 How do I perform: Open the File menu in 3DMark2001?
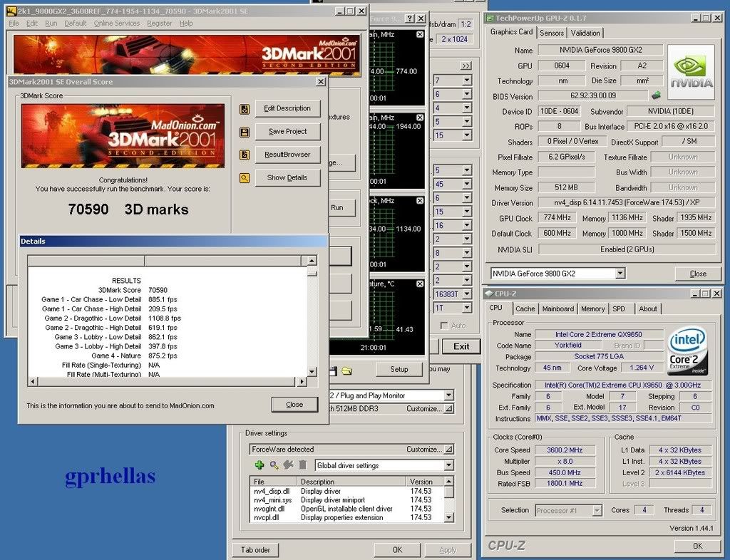[x=14, y=24]
